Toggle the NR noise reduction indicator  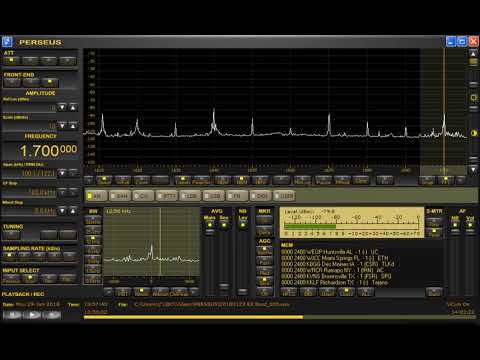click(x=455, y=225)
